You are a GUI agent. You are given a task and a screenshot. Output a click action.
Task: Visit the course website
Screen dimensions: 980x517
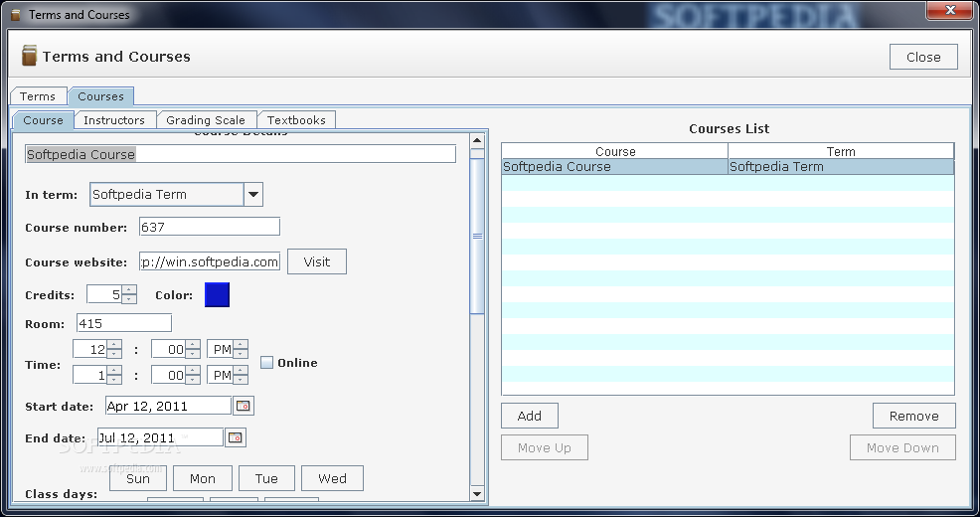point(317,261)
